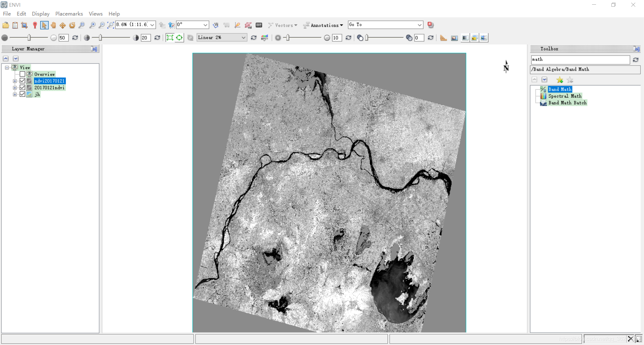644x345 pixels.
Task: Select the Pan tool in the toolbar
Action: (x=54, y=25)
